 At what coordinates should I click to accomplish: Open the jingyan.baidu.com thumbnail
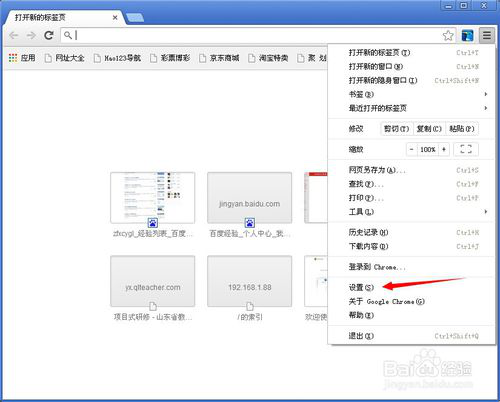250,198
